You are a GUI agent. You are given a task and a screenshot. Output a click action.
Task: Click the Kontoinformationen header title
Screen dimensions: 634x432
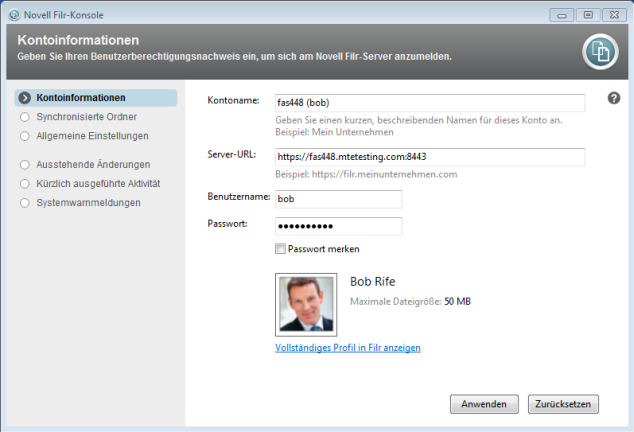click(x=78, y=40)
